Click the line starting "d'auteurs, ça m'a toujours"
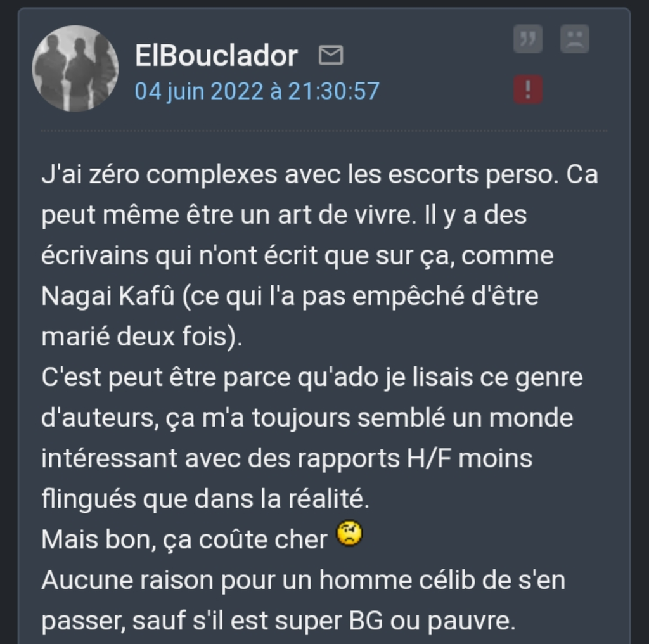Viewport: 649px width, 644px height. pyautogui.click(x=307, y=418)
